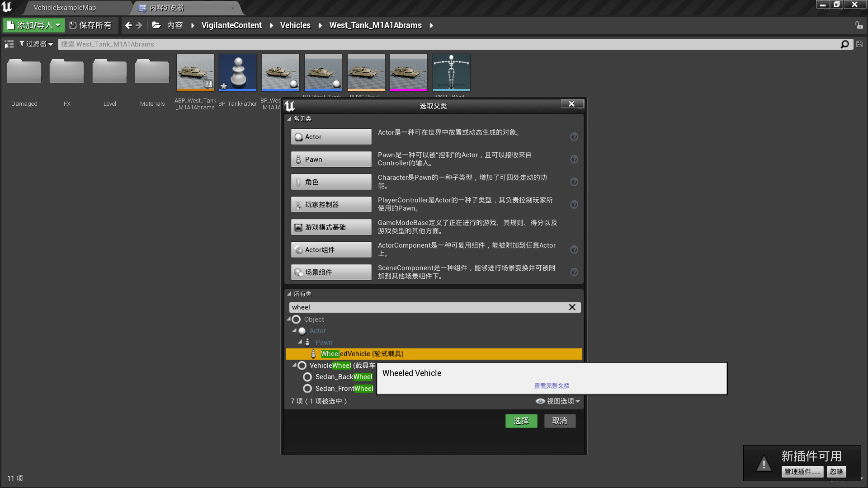Screen dimensions: 868x488
Task: Collapse the VehicleWheel tree node
Action: click(x=294, y=365)
